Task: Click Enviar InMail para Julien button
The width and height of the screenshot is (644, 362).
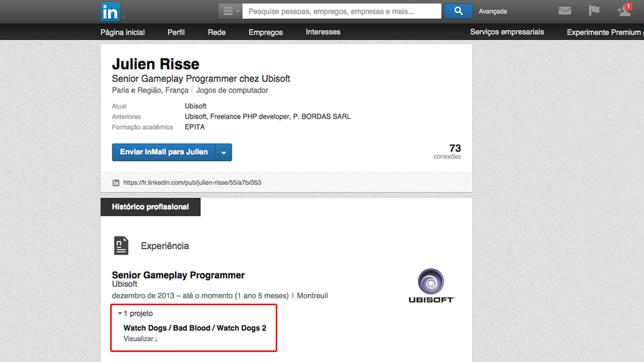Action: [164, 152]
